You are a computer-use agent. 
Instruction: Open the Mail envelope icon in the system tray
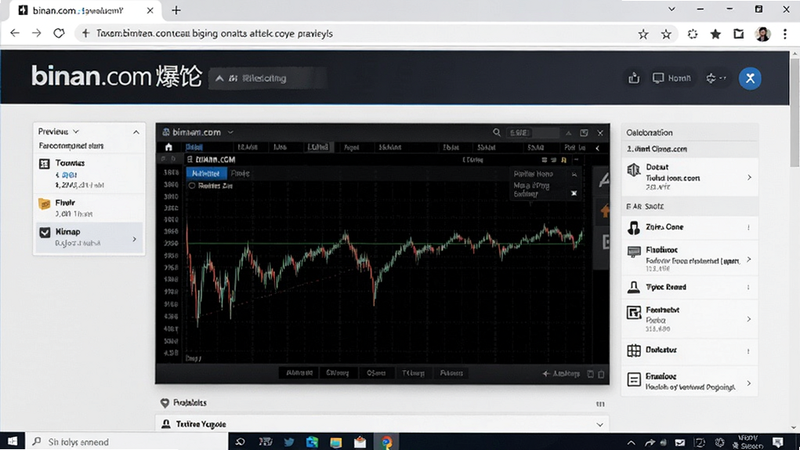coord(680,442)
